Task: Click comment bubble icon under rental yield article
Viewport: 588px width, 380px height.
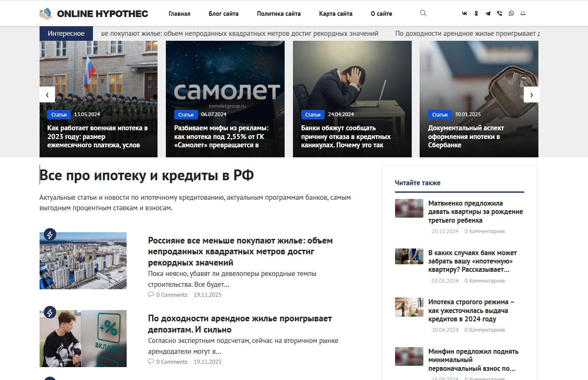Action: [151, 362]
